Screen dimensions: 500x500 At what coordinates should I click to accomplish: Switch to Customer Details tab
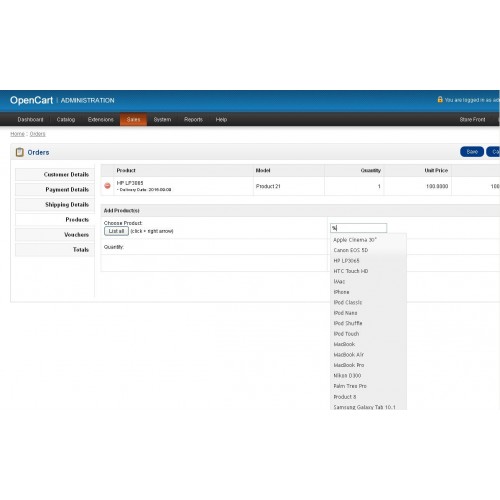tap(55, 174)
